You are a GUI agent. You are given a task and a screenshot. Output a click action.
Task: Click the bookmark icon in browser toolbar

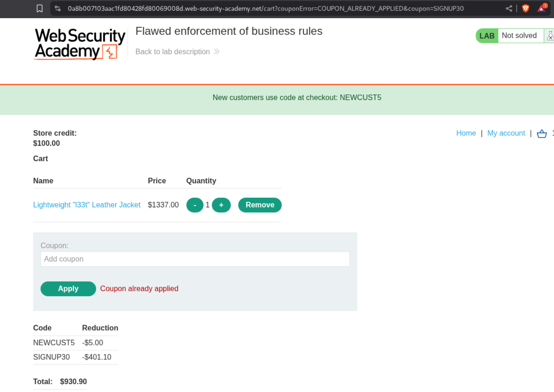[40, 8]
